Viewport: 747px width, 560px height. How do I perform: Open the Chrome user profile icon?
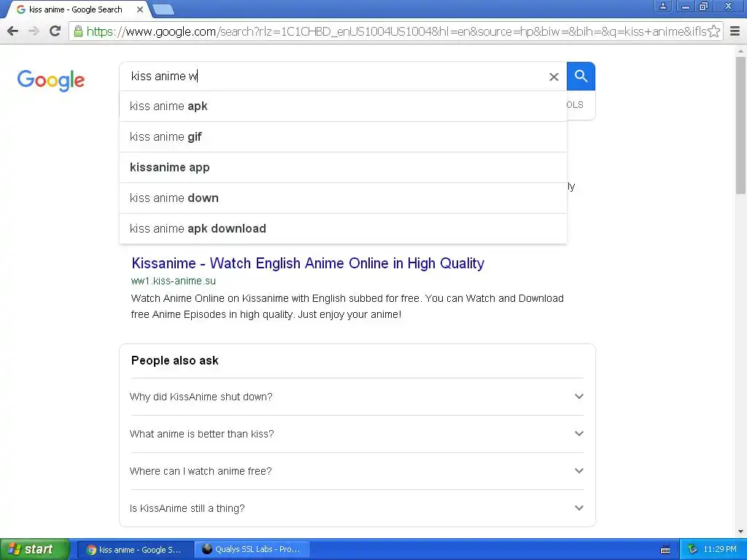[662, 6]
